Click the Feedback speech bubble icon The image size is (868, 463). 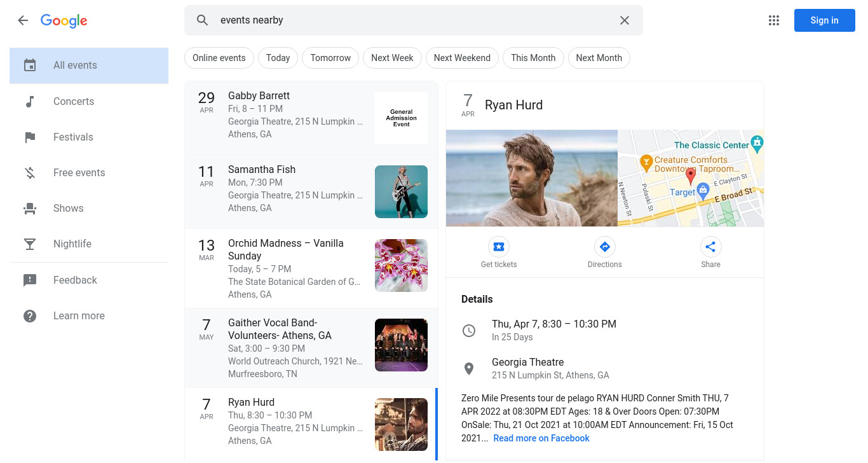pos(30,280)
